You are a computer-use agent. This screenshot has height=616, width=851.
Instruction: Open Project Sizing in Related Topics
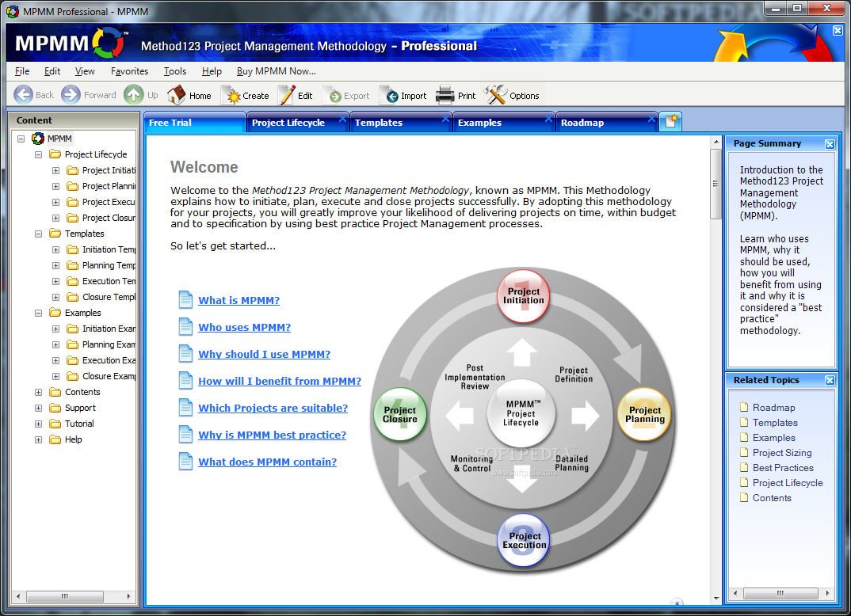pos(782,453)
